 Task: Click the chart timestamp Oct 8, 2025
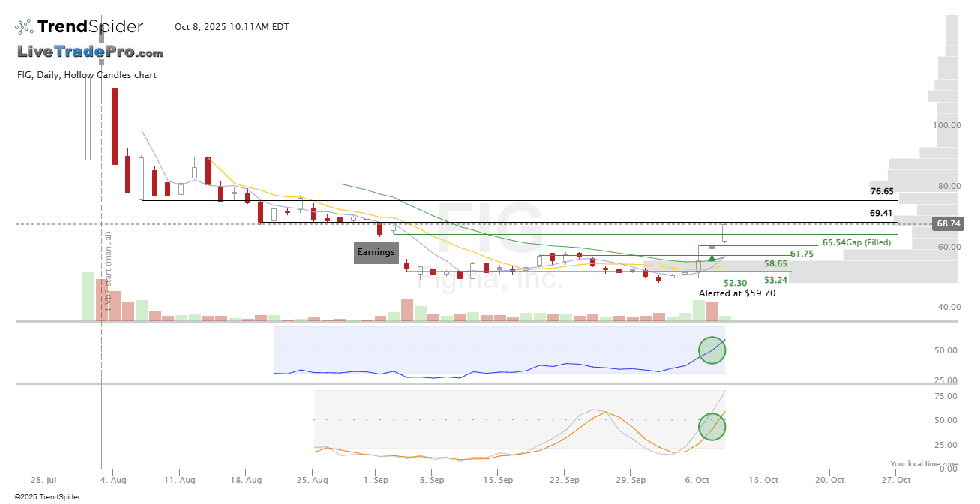click(232, 27)
